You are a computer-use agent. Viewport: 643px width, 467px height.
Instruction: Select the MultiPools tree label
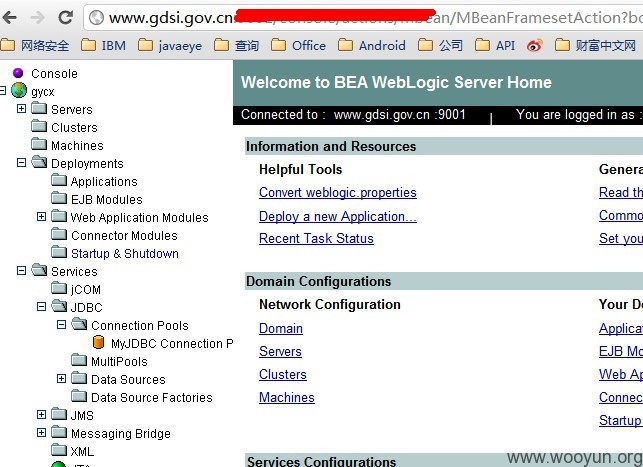point(119,362)
